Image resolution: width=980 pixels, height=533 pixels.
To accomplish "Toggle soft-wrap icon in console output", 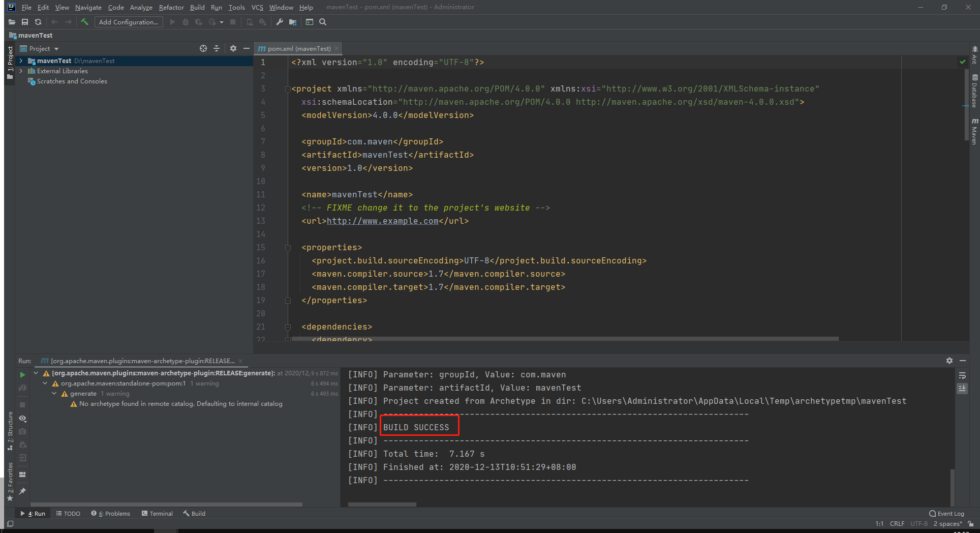I will tap(962, 376).
